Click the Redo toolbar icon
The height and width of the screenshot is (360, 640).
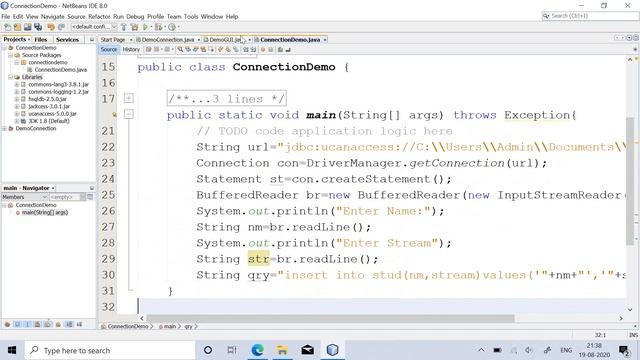pyautogui.click(x=61, y=27)
